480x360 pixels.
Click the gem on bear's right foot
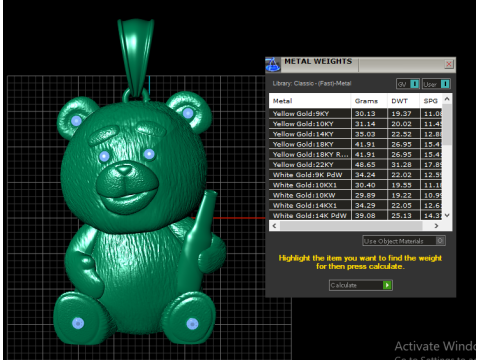192,324
